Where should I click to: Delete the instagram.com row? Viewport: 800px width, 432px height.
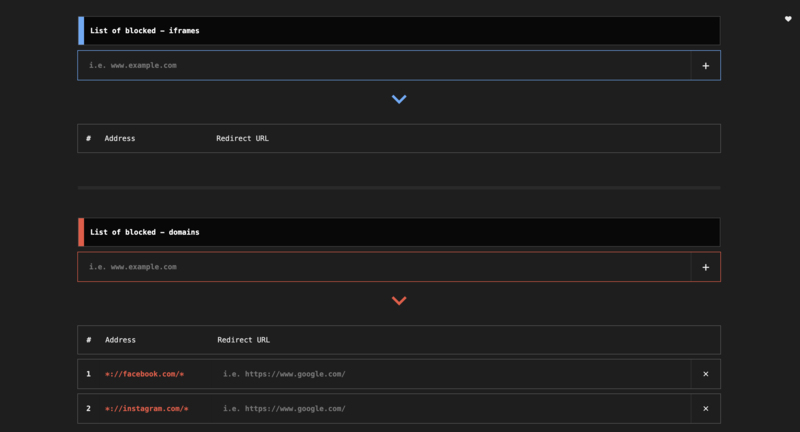point(705,409)
